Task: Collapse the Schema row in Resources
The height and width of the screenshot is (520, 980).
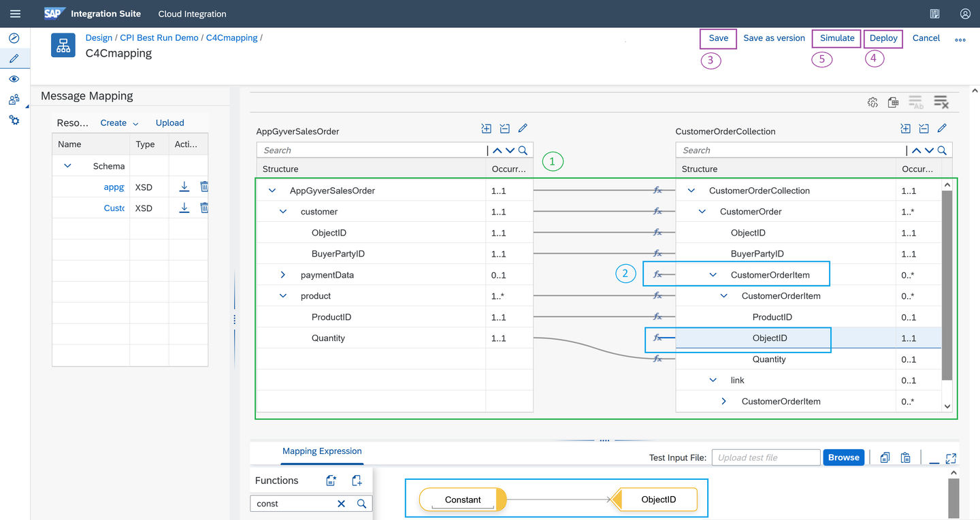Action: (x=67, y=165)
